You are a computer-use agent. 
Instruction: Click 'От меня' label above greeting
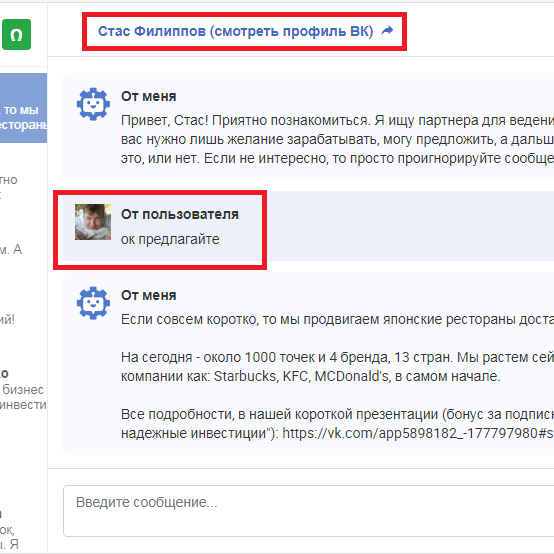148,96
